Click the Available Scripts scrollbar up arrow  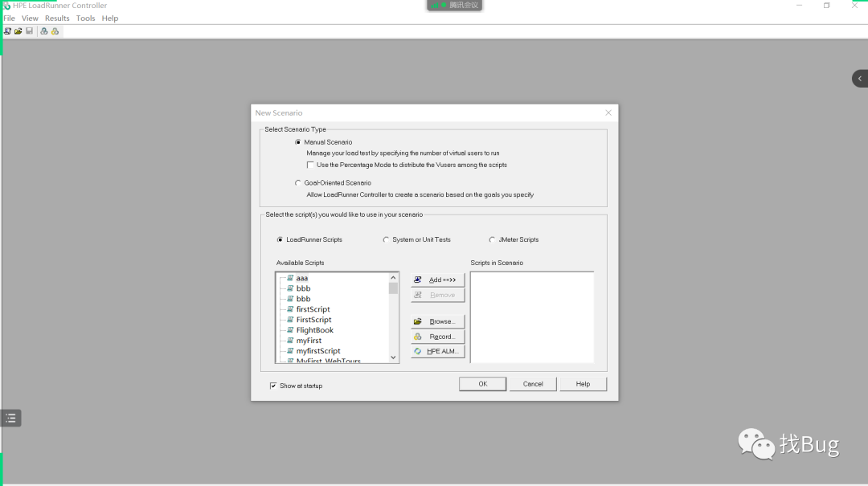click(393, 277)
